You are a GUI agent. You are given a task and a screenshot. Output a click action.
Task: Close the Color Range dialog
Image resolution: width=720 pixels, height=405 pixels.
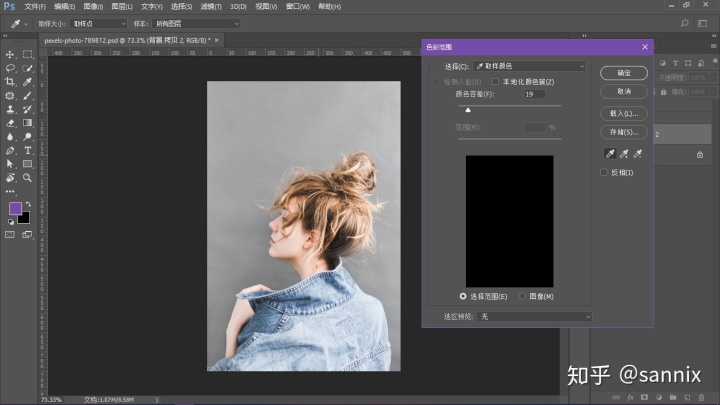point(645,47)
